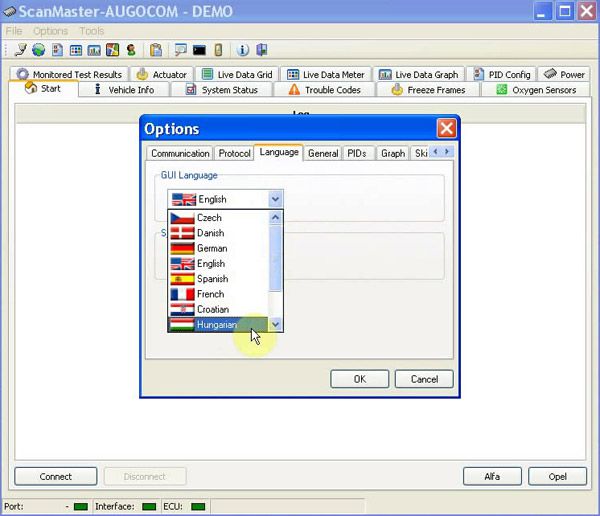Click the person figure toolbar icon
Image resolution: width=600 pixels, height=516 pixels.
click(x=130, y=50)
